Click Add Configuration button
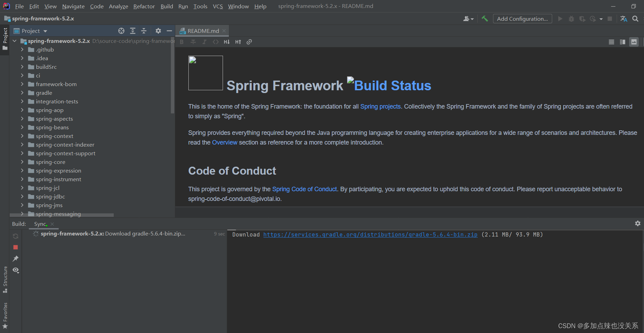The width and height of the screenshot is (644, 333). pyautogui.click(x=522, y=19)
